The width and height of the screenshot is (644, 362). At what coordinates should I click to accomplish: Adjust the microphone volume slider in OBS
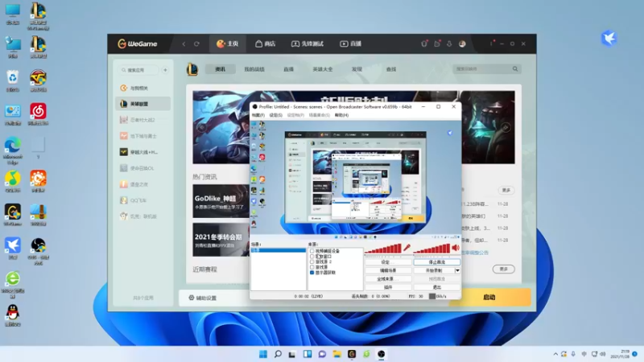(x=383, y=249)
